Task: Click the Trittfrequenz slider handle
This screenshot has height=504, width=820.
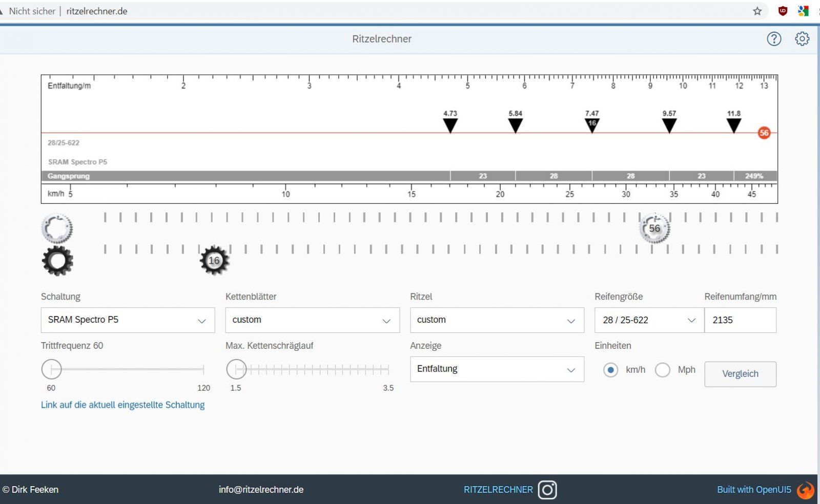Action: pyautogui.click(x=52, y=369)
